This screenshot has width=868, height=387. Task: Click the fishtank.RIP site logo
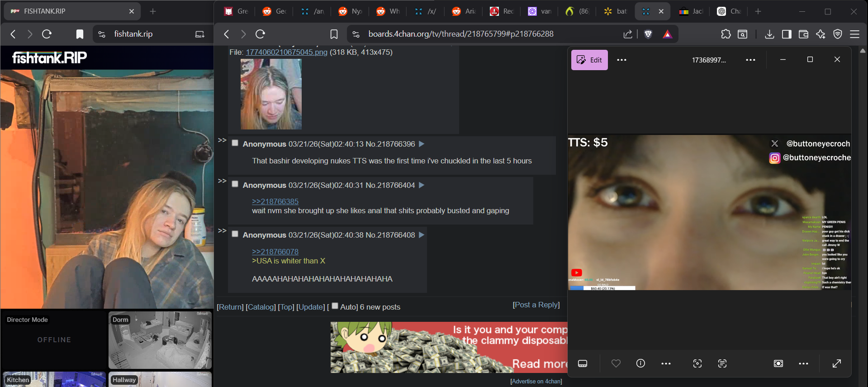coord(49,57)
